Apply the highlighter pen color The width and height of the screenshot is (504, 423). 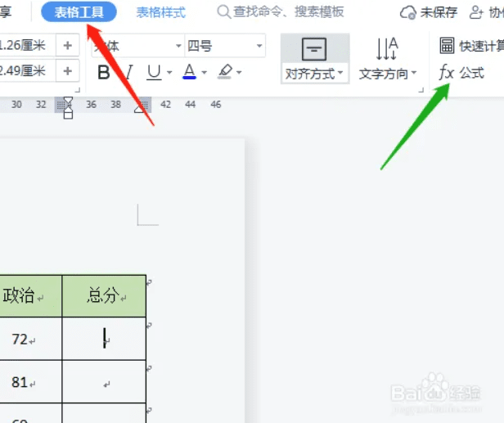tap(225, 71)
